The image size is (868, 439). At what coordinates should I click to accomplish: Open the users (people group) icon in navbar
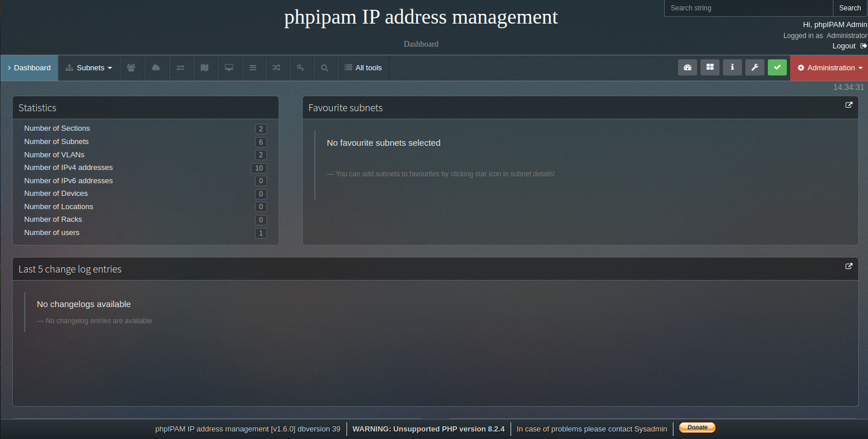(131, 68)
